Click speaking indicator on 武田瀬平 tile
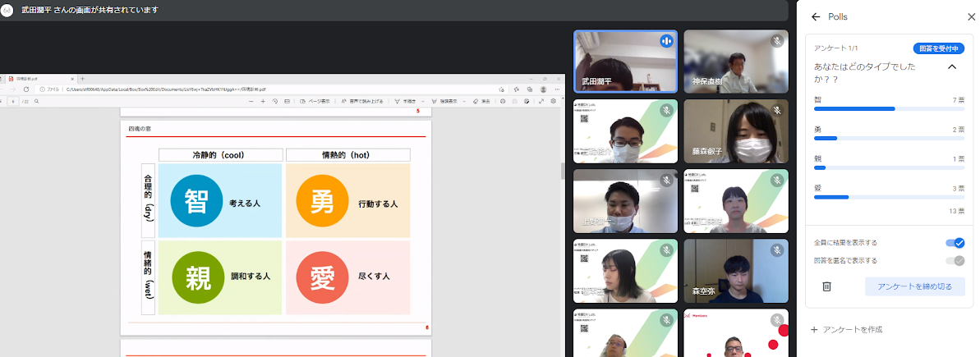The image size is (980, 357). click(x=666, y=41)
